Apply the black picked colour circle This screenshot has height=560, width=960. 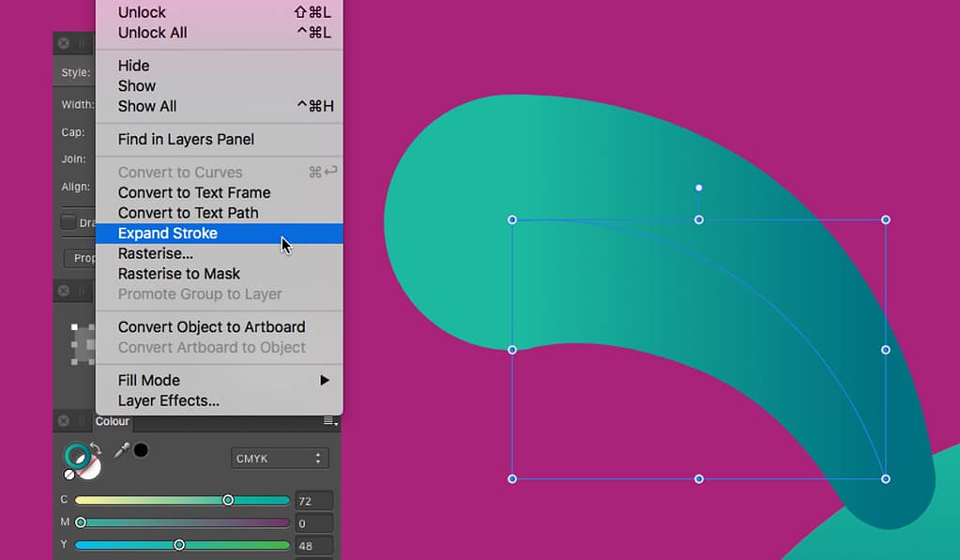point(141,450)
